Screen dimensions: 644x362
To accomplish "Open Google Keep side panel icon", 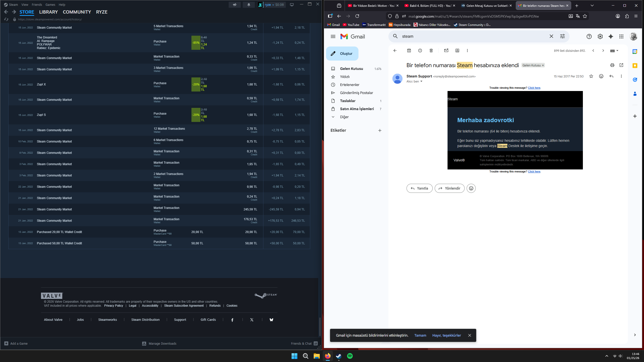I will [x=635, y=66].
